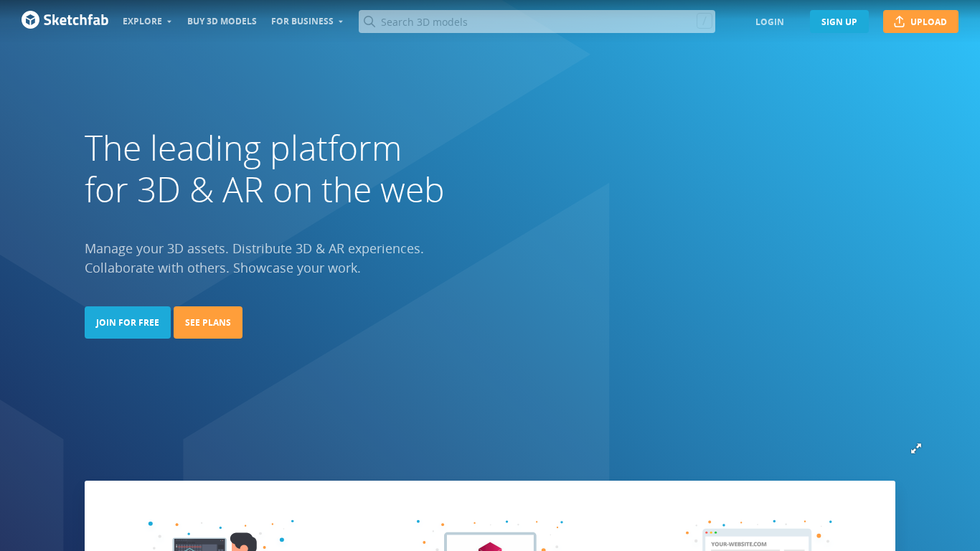
Task: Click the SEE PLANS button
Action: [x=208, y=322]
